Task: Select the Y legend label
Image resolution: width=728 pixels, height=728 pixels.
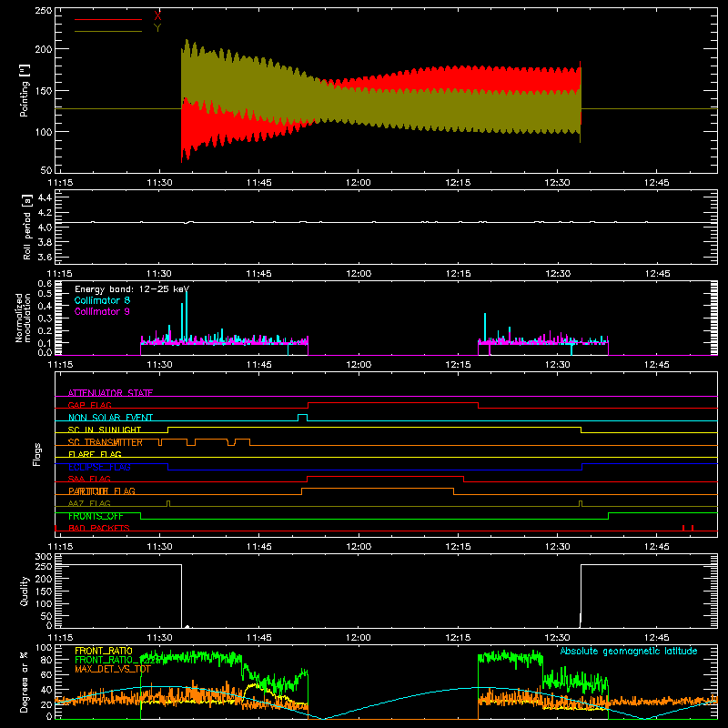Action: 157,28
